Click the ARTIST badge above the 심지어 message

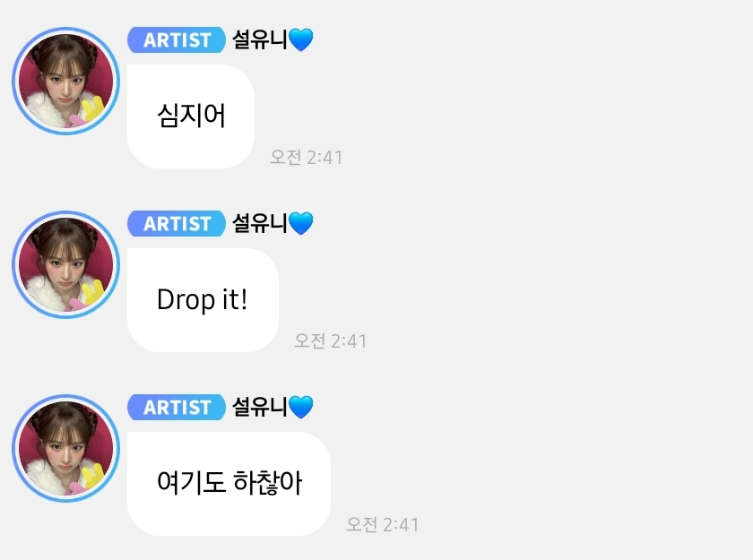click(177, 39)
